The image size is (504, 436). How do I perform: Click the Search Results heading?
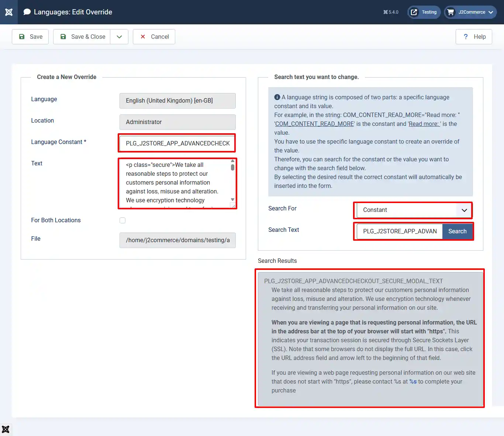point(277,261)
